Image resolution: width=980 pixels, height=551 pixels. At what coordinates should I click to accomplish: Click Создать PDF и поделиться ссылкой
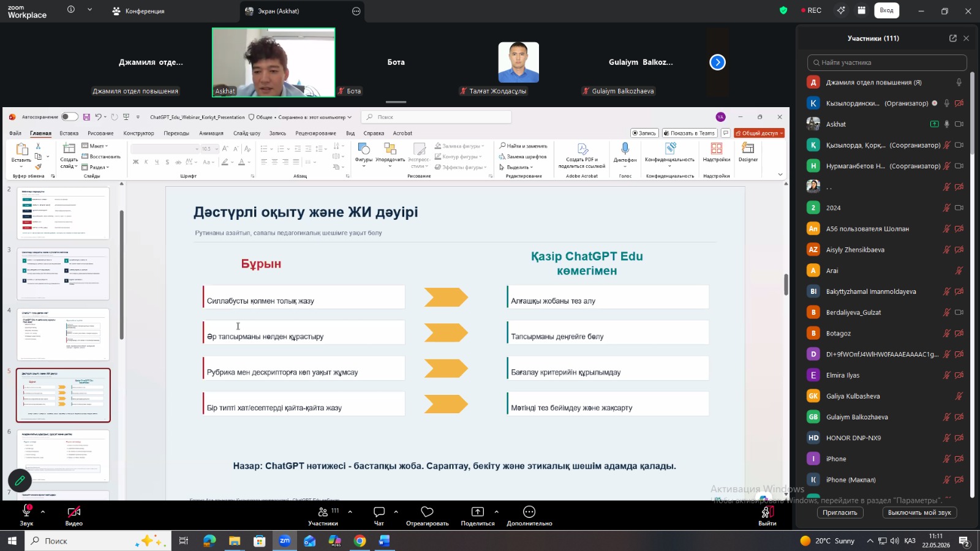pos(582,156)
